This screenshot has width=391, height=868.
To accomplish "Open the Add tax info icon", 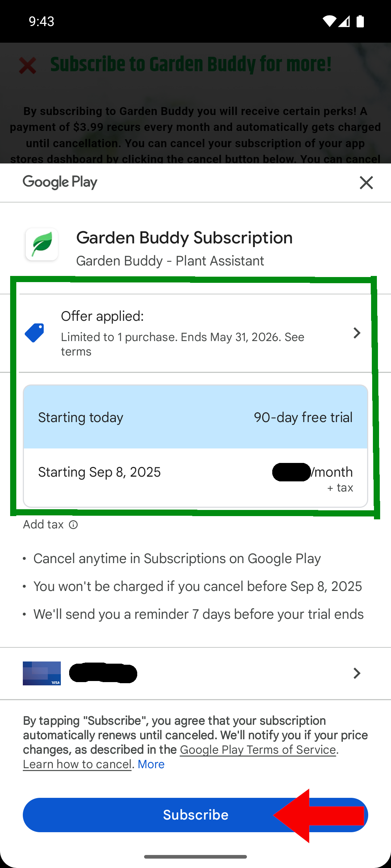I will click(x=73, y=525).
